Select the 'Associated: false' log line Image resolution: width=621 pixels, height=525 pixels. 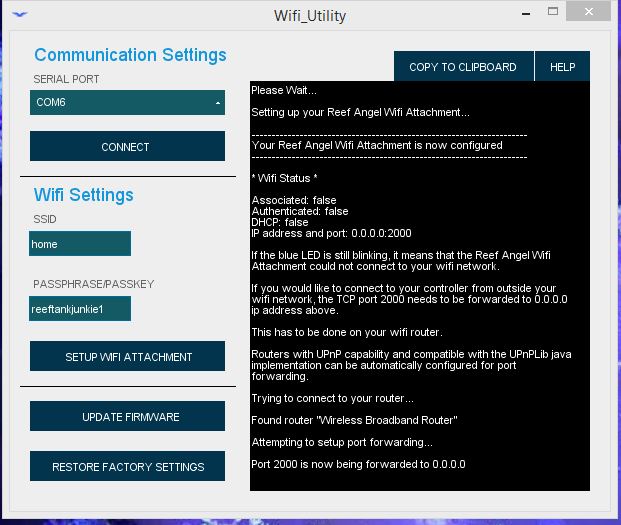coord(294,200)
